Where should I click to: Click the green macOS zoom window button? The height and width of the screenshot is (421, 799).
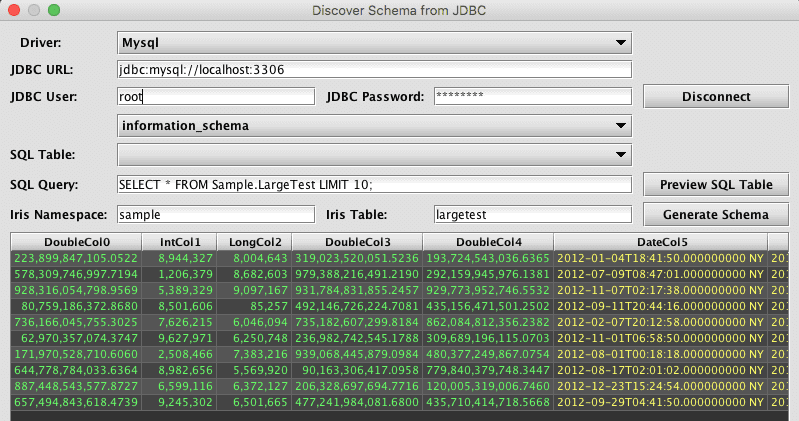[x=54, y=10]
